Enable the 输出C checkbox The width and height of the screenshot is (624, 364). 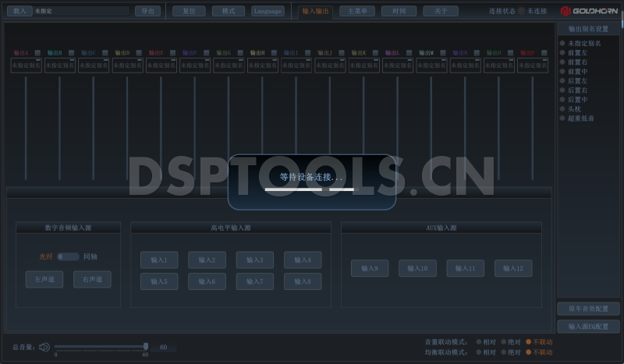(x=105, y=53)
